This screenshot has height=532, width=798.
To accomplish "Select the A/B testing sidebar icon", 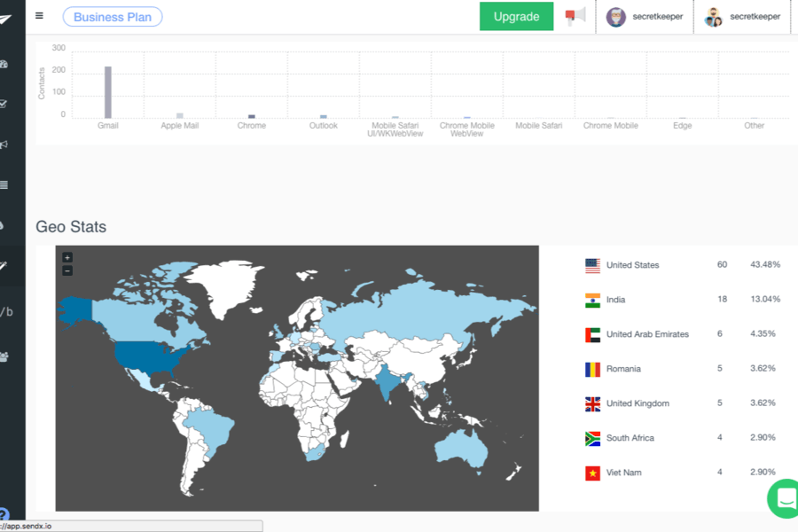I will point(5,311).
